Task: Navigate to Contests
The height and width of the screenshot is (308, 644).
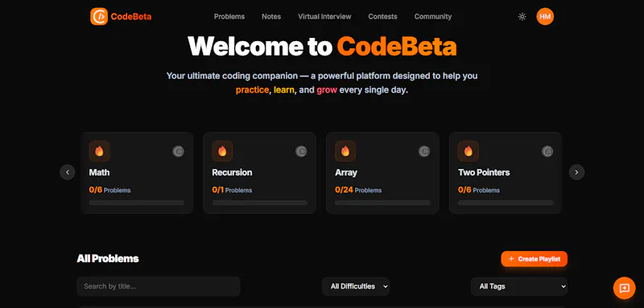Action: pyautogui.click(x=383, y=17)
